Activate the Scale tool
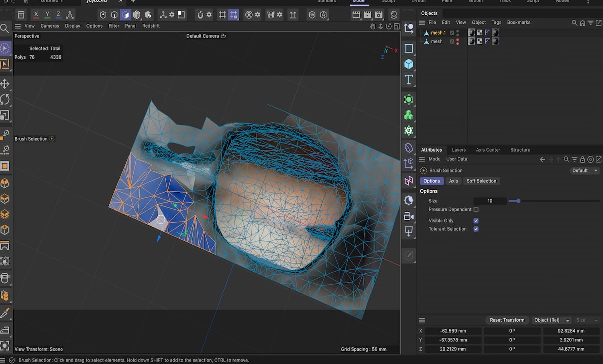603x364 pixels. [6, 115]
